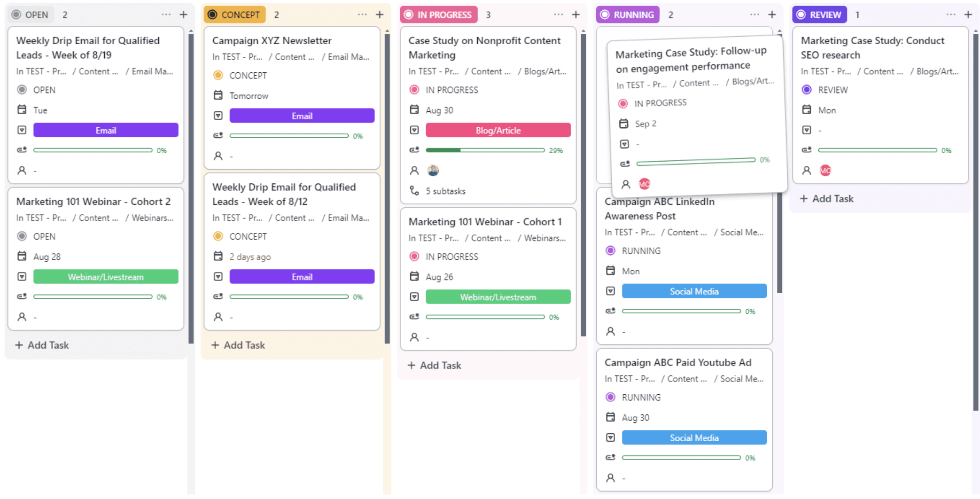This screenshot has height=499, width=980.
Task: Open the RUNNING column ellipsis menu
Action: point(754,15)
